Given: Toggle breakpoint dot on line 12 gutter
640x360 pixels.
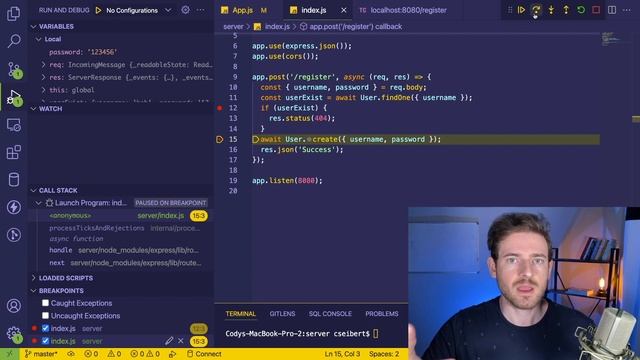Looking at the screenshot, I should coord(220,108).
